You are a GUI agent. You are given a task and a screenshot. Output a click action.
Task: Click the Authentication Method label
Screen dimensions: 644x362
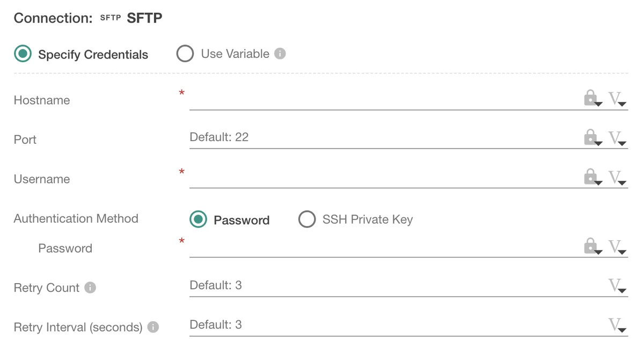[75, 218]
